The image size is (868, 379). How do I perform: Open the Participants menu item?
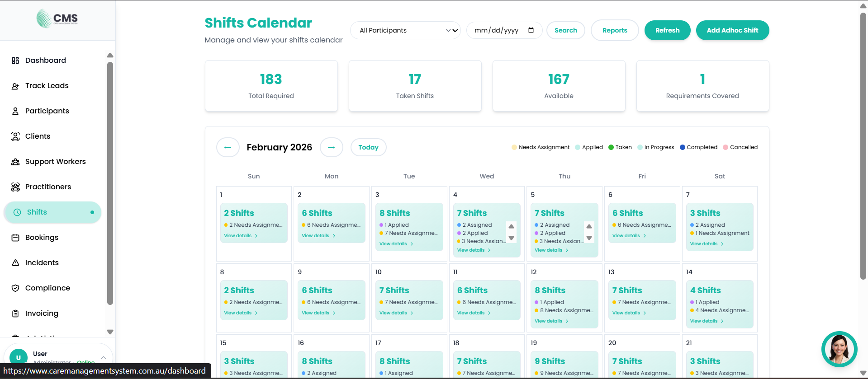[x=47, y=111]
